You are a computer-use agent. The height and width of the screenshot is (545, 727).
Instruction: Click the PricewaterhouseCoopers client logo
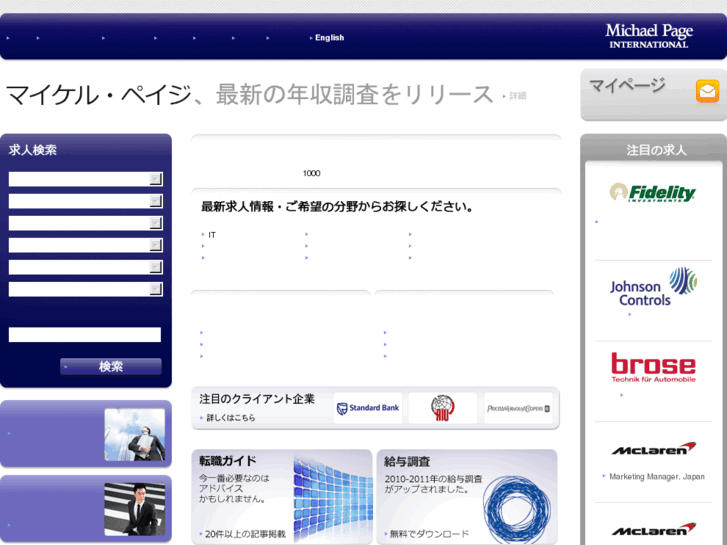pos(518,408)
